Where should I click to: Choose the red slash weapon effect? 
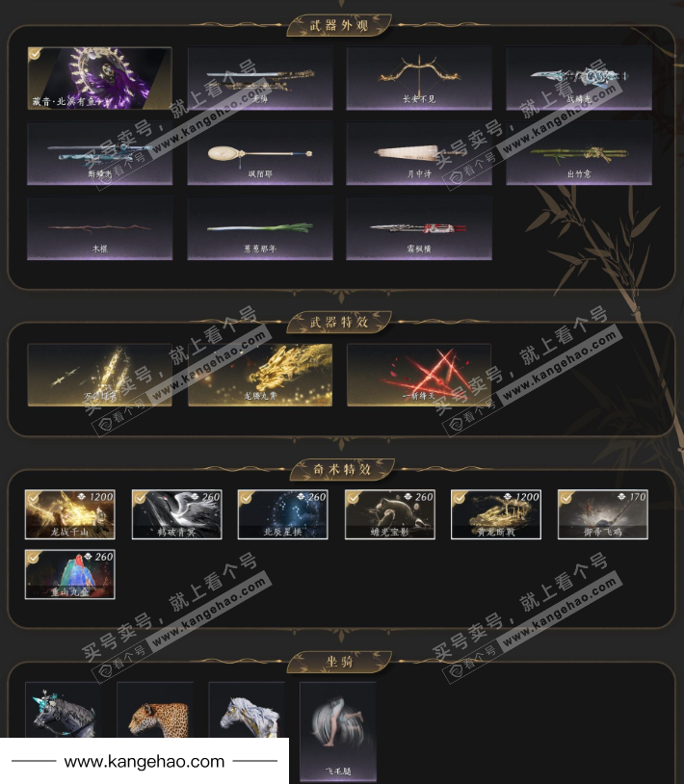419,375
